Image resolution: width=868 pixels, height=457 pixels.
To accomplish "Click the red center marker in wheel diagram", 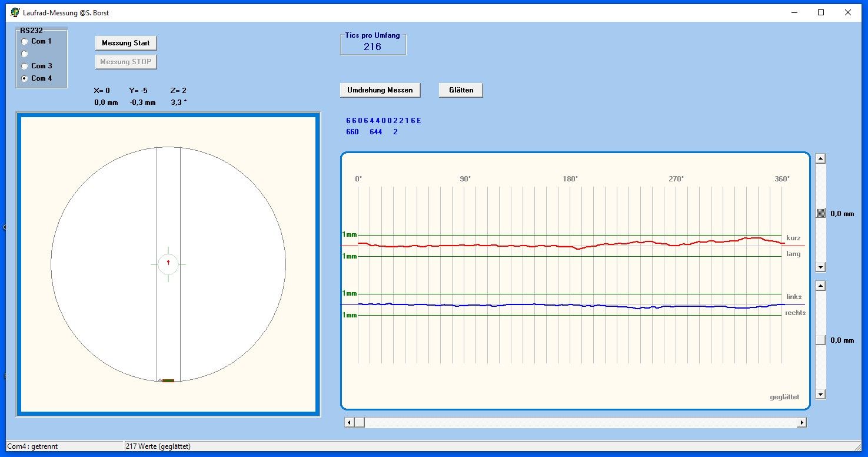I will pyautogui.click(x=168, y=262).
